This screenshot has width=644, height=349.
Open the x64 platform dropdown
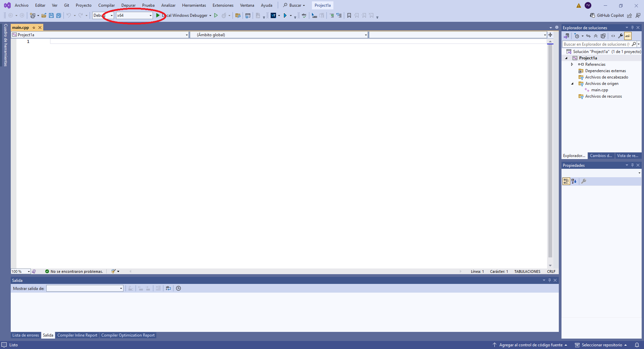(134, 15)
